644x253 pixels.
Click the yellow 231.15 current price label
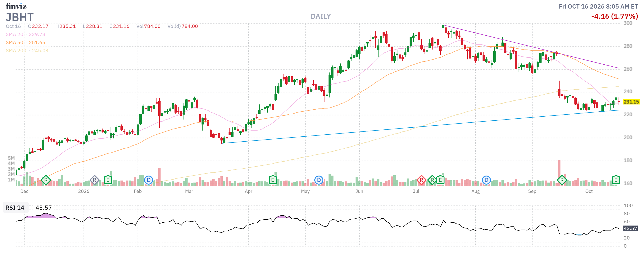pyautogui.click(x=631, y=102)
